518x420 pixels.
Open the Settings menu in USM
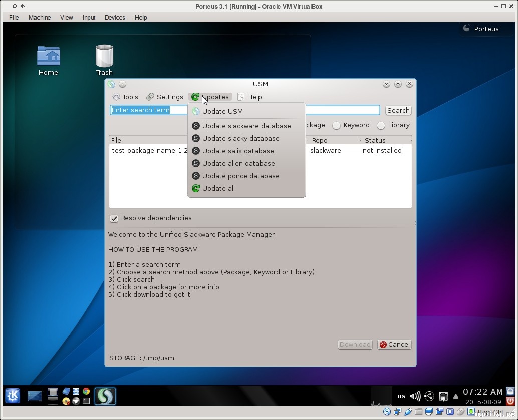[165, 97]
